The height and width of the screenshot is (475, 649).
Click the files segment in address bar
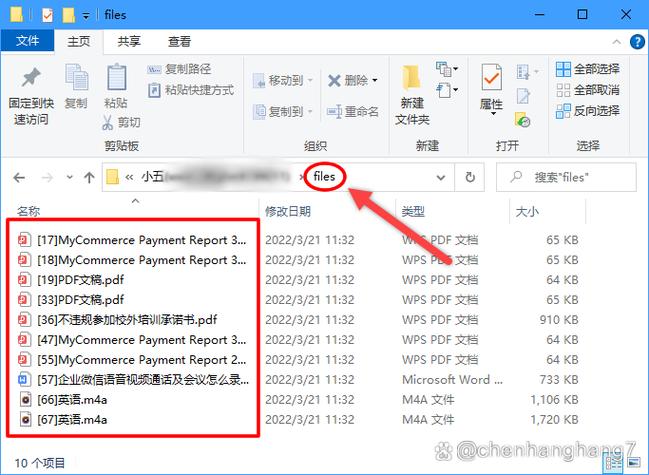pyautogui.click(x=324, y=177)
